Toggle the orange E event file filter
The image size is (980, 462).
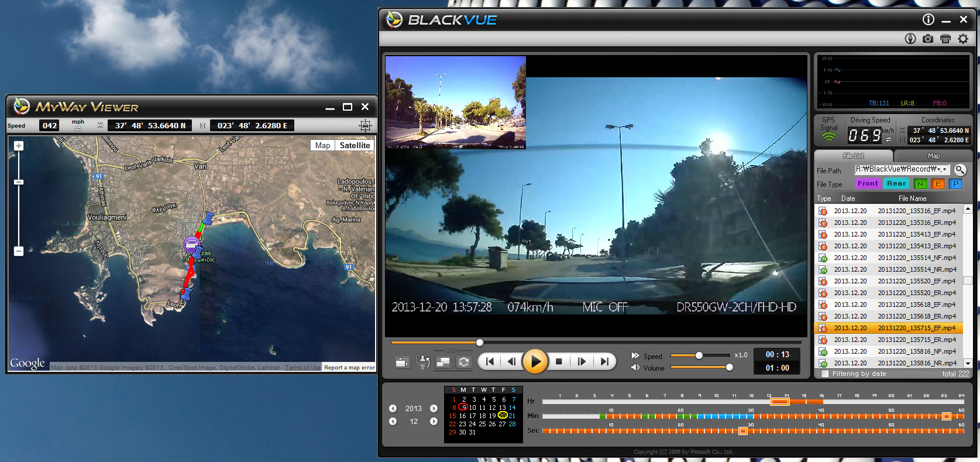pos(938,183)
